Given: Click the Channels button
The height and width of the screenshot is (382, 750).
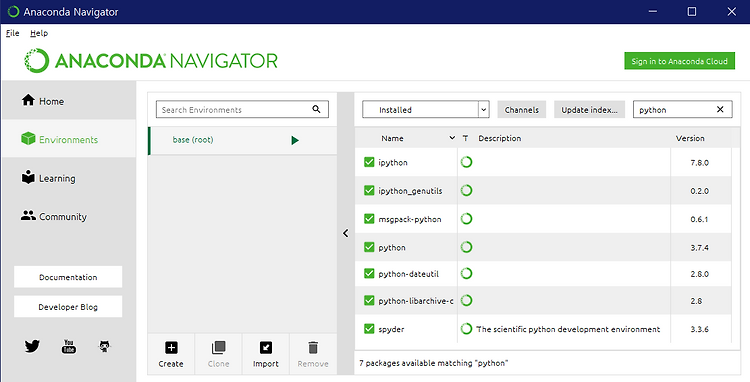Looking at the screenshot, I should point(521,109).
